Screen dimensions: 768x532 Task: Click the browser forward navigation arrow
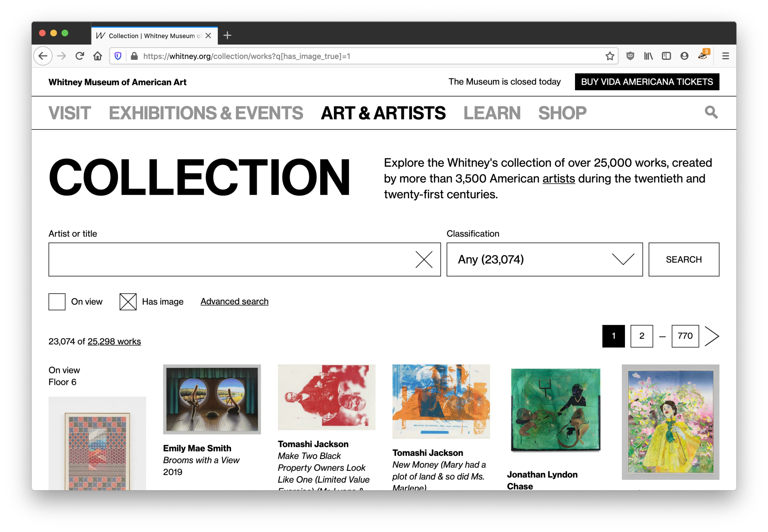coord(62,56)
